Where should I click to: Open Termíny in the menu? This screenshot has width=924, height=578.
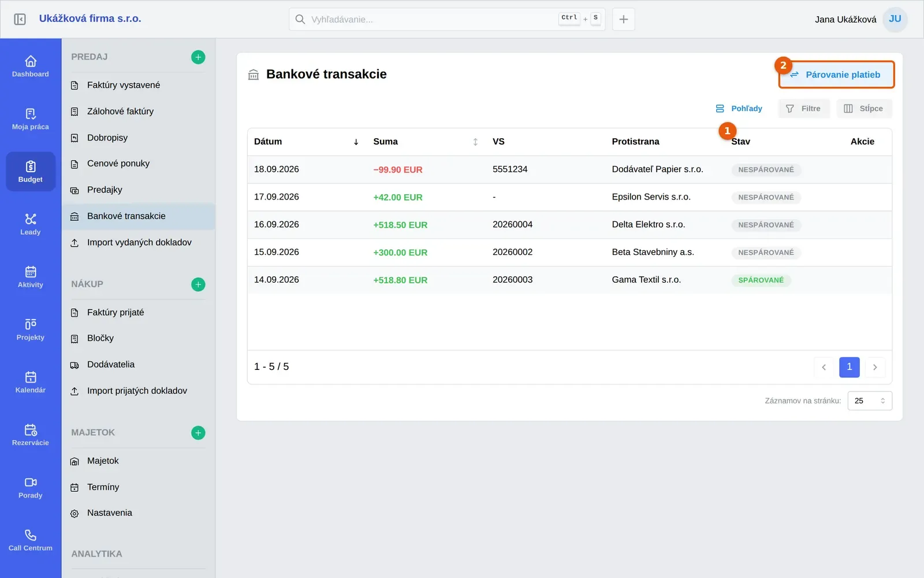coord(138,487)
